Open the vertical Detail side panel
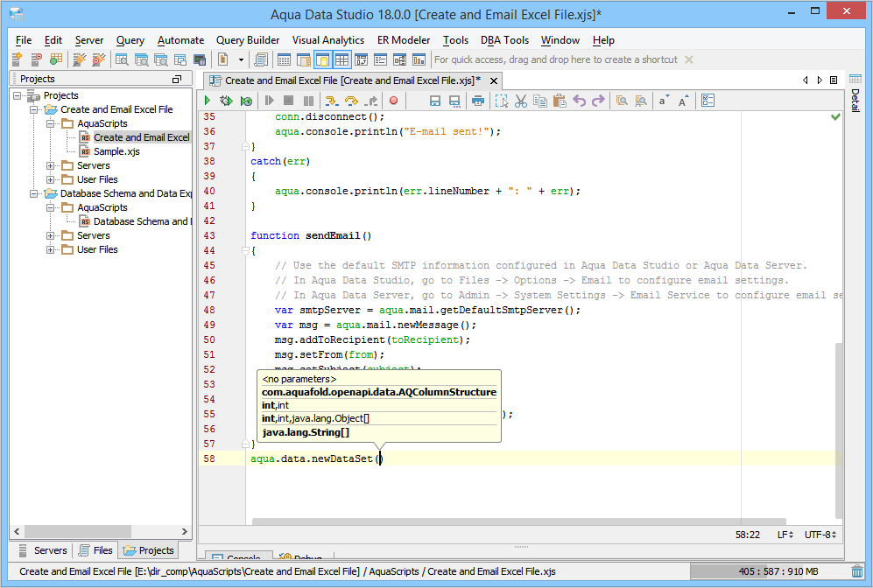Screen dimensions: 873x588 [855, 93]
